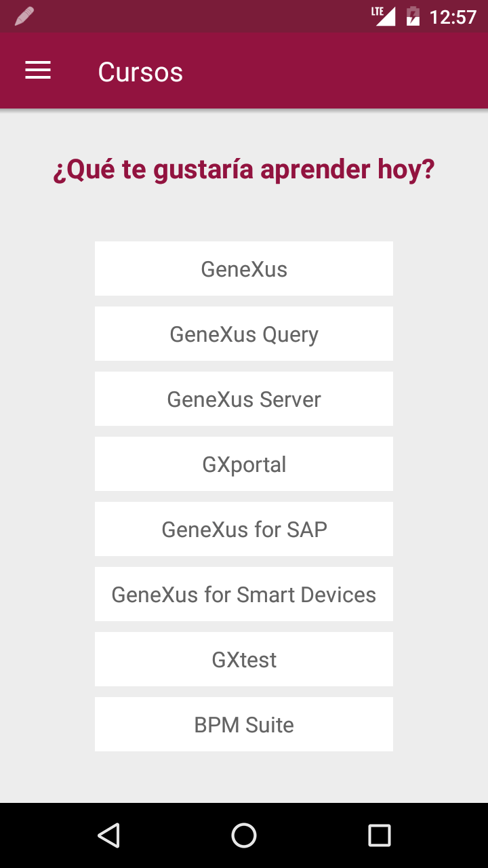Tap the hamburger icon next to Cursos

[x=37, y=71]
